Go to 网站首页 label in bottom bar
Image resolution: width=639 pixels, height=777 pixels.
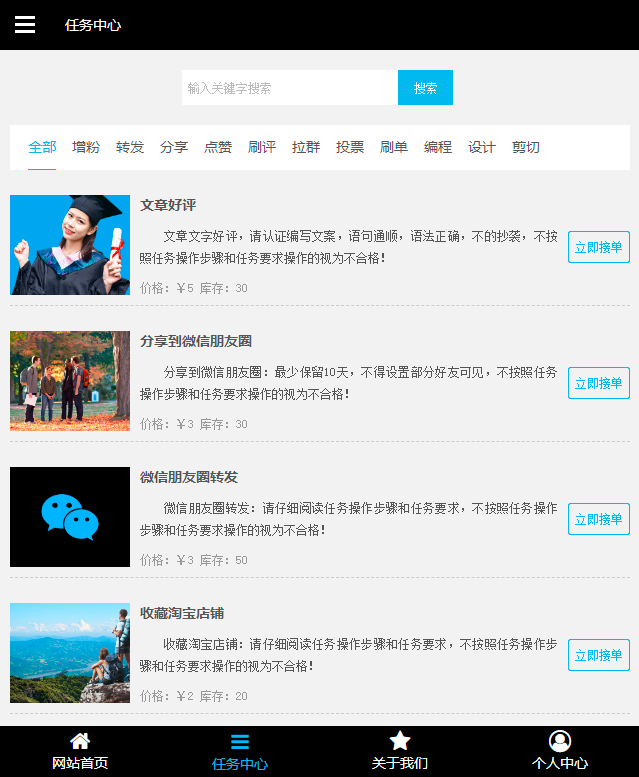point(80,763)
